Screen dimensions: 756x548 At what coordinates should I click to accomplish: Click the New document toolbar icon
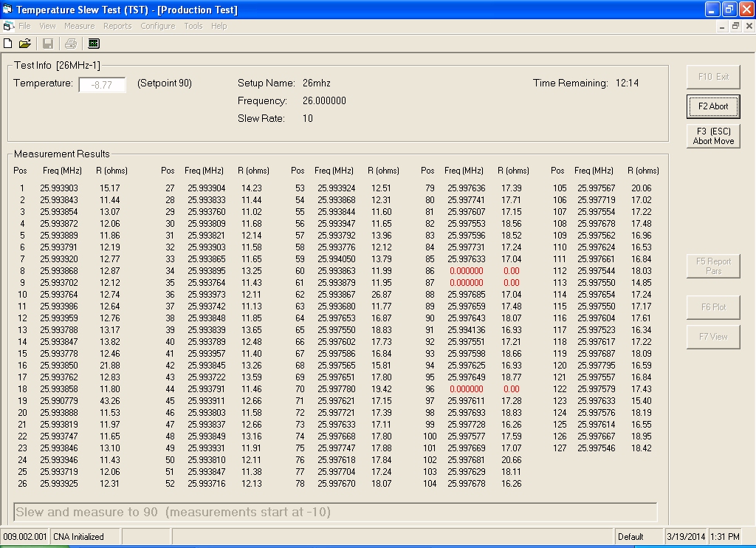coord(8,44)
